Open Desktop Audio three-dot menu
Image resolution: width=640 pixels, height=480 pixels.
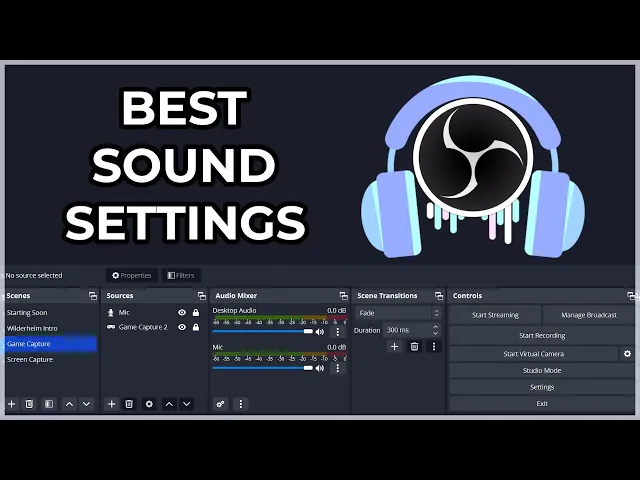338,331
